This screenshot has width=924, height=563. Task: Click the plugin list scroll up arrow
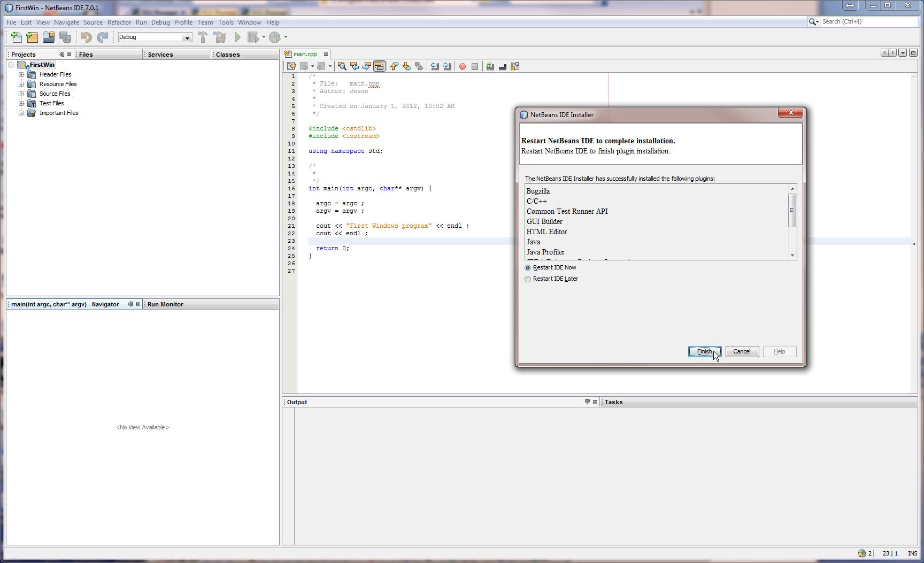tap(792, 189)
